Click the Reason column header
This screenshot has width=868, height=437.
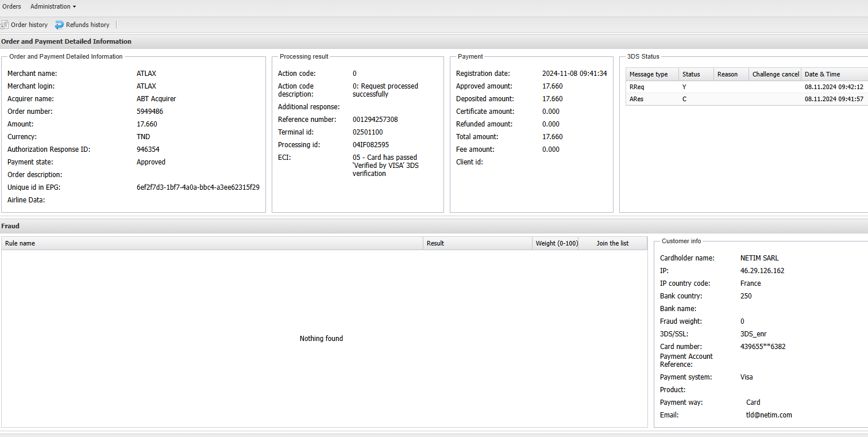click(731, 74)
